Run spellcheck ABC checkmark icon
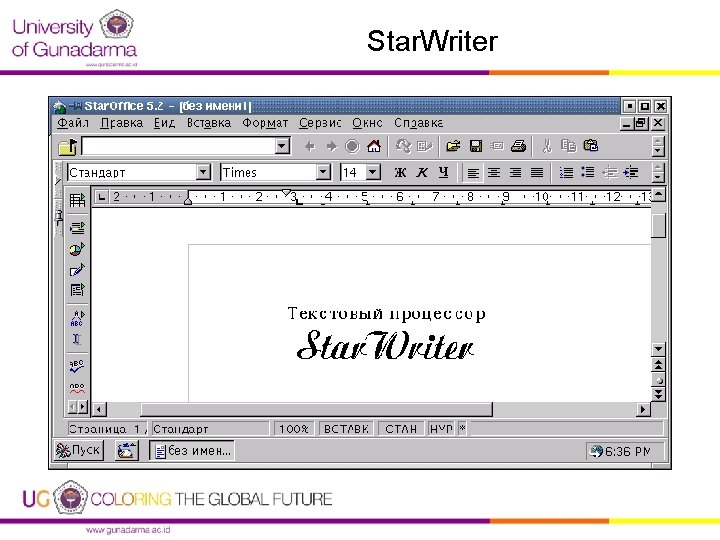 pyautogui.click(x=77, y=366)
